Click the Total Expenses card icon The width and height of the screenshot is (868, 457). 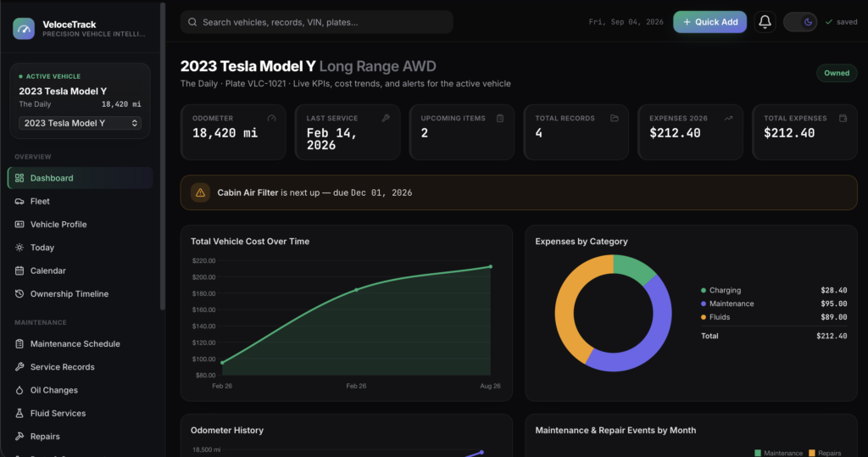pyautogui.click(x=843, y=118)
